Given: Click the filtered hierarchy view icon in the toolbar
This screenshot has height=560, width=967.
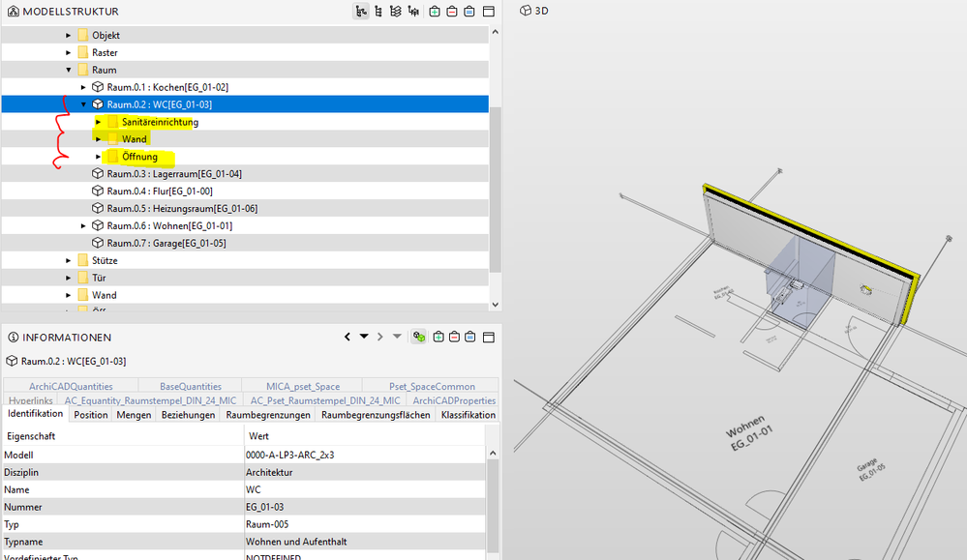Looking at the screenshot, I should (411, 11).
